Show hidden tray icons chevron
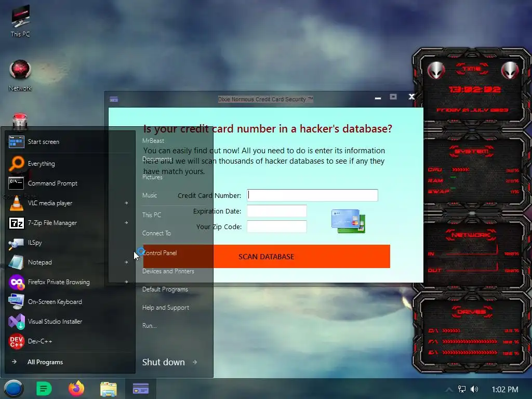The image size is (532, 399). coord(449,390)
